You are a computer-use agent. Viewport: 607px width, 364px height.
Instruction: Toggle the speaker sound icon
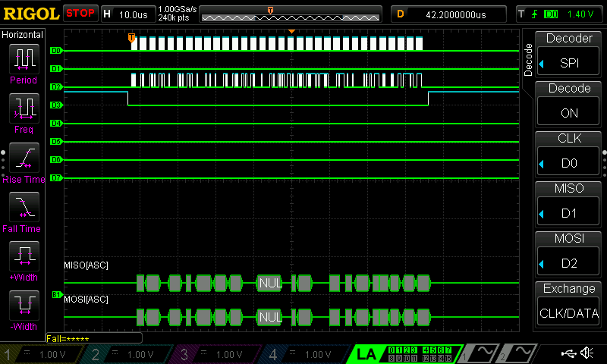(587, 353)
